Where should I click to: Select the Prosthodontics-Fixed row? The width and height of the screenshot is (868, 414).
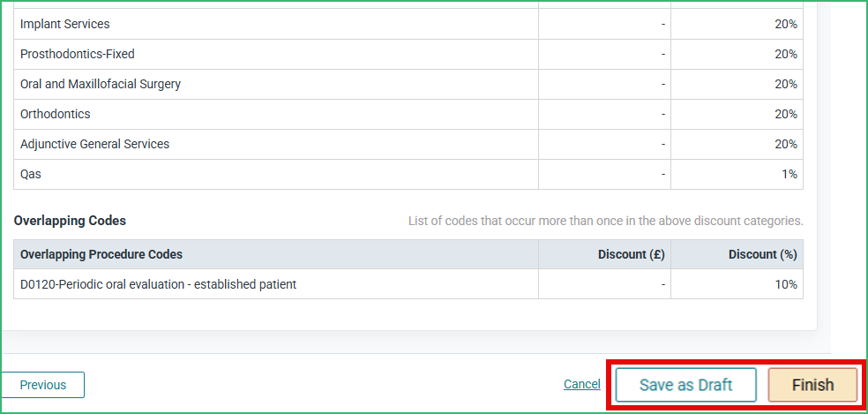click(408, 55)
